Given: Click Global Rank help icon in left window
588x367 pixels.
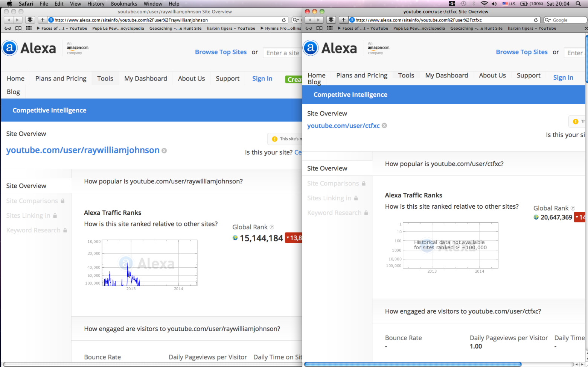Looking at the screenshot, I should [x=272, y=227].
